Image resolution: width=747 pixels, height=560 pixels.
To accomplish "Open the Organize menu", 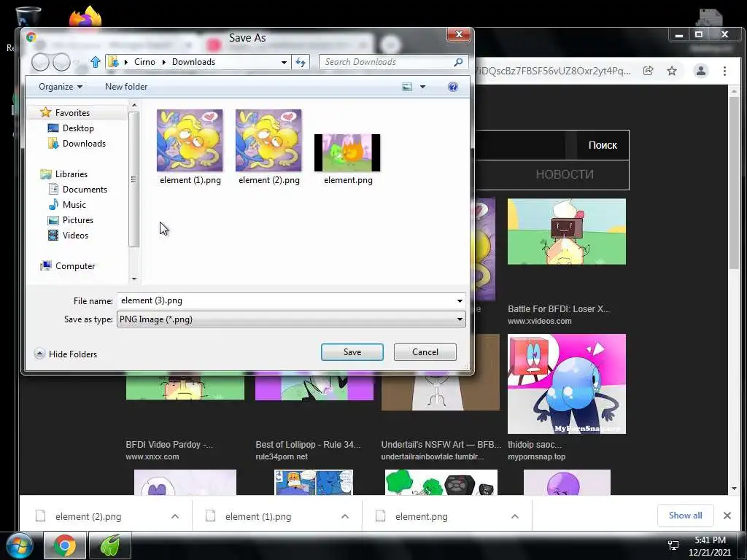I will coord(61,87).
